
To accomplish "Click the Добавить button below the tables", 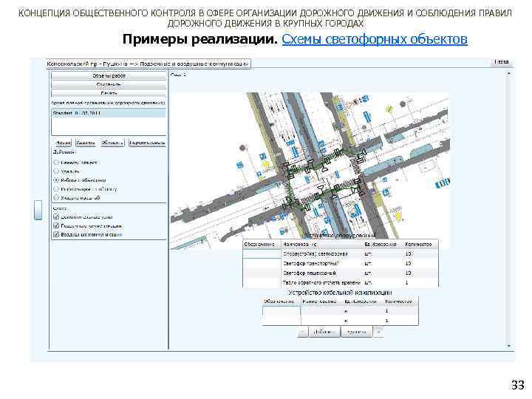I will 324,332.
